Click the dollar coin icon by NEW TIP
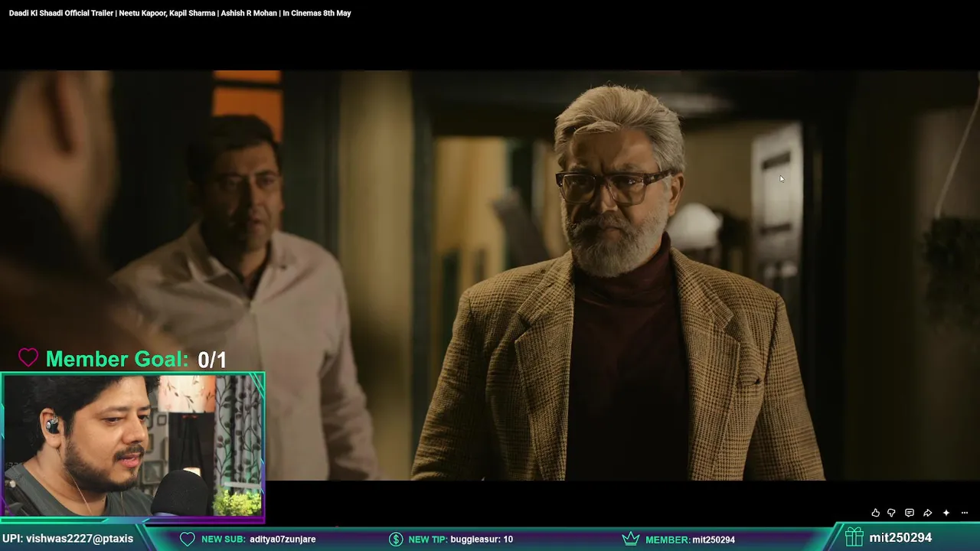 [x=396, y=539]
